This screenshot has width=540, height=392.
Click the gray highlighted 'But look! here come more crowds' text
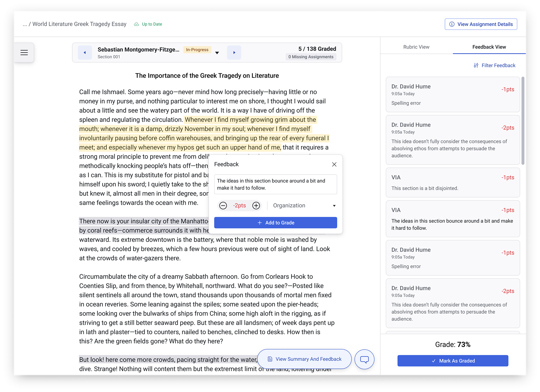[168, 360]
